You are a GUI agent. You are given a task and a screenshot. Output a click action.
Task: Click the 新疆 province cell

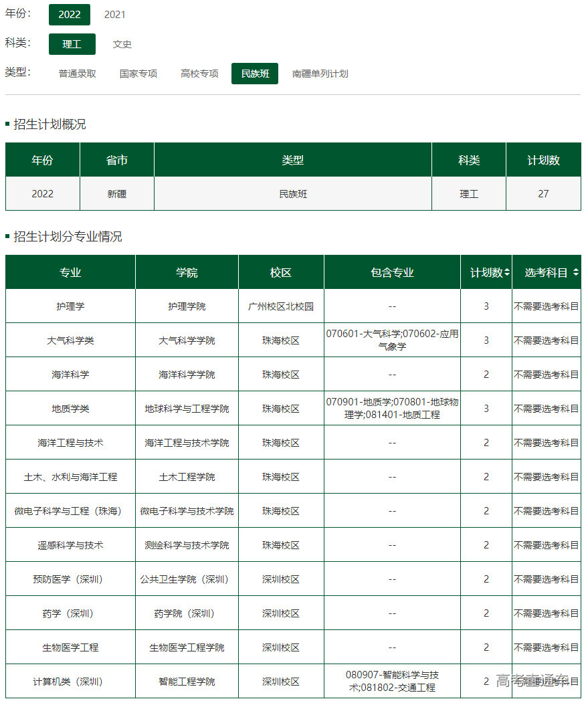pyautogui.click(x=117, y=193)
